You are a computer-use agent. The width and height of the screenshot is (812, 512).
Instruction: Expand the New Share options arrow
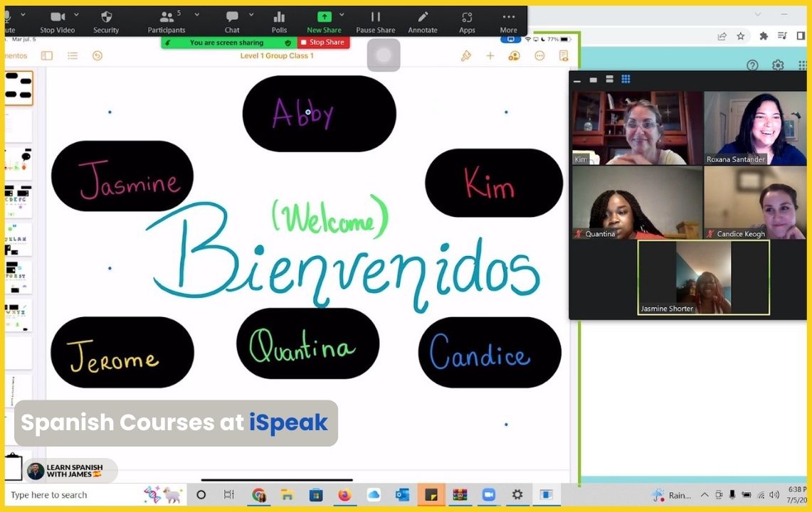(342, 14)
